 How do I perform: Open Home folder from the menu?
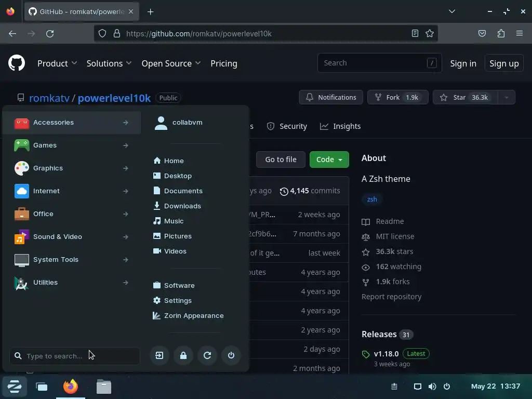coord(169,161)
